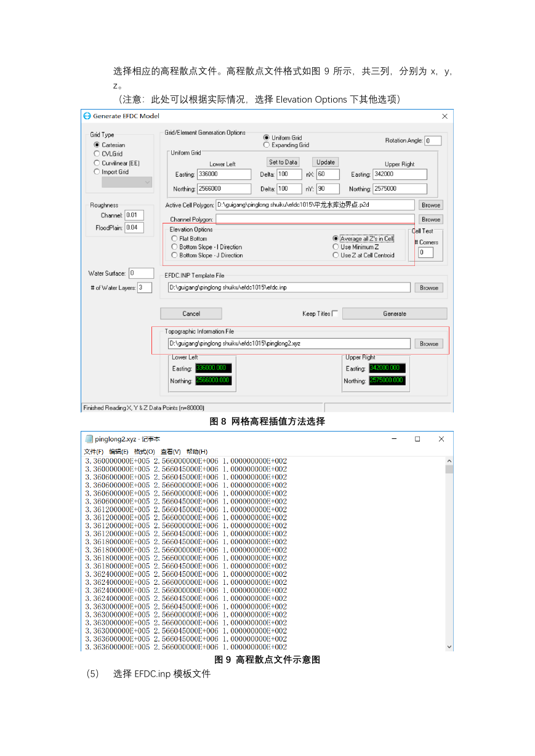Click the green Lower Left Easting 336000.000 readout
The width and height of the screenshot is (535, 756).
point(214,368)
